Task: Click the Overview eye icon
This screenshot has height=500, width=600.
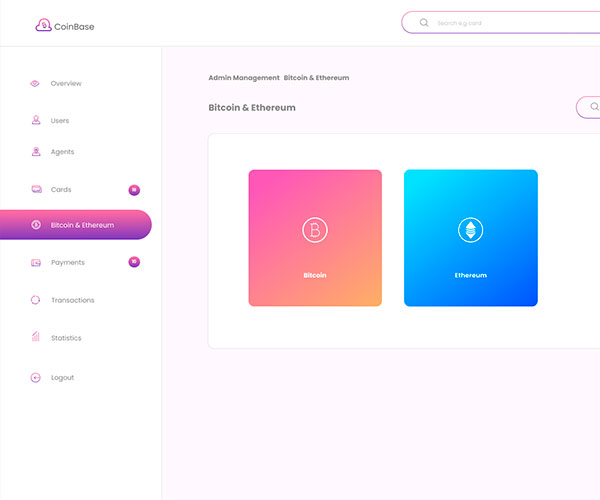Action: (x=35, y=83)
